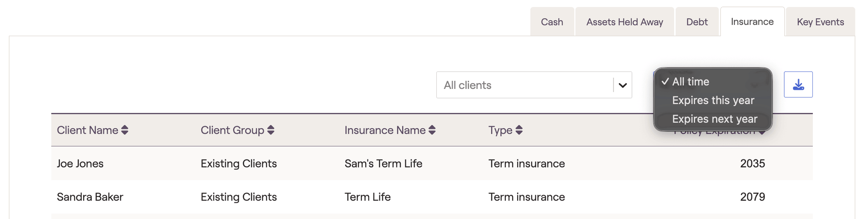Viewport: 868px width, 219px height.
Task: Select the Insurance tab
Action: [752, 22]
